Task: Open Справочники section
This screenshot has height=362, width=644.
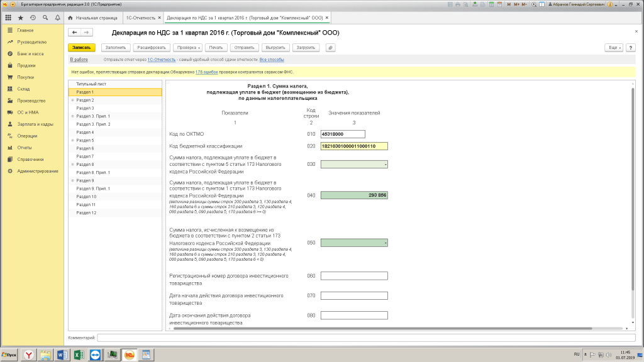Action: pyautogui.click(x=30, y=159)
